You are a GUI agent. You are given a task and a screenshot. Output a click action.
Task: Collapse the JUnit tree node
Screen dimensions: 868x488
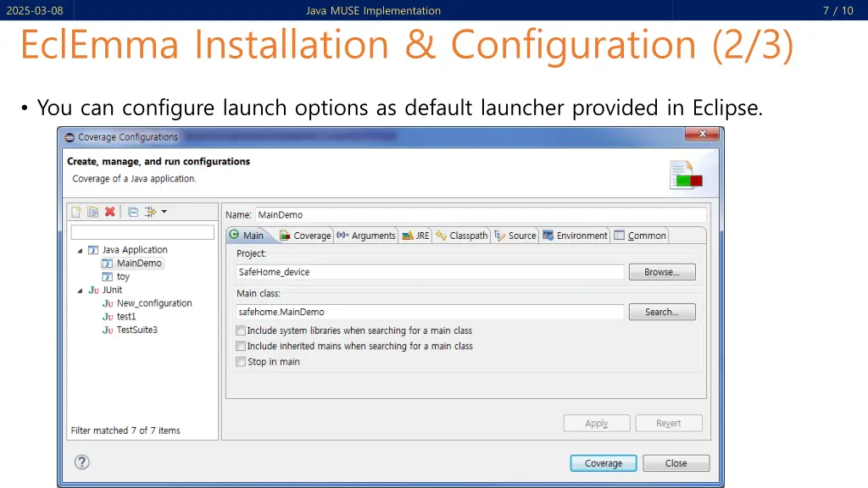point(81,291)
